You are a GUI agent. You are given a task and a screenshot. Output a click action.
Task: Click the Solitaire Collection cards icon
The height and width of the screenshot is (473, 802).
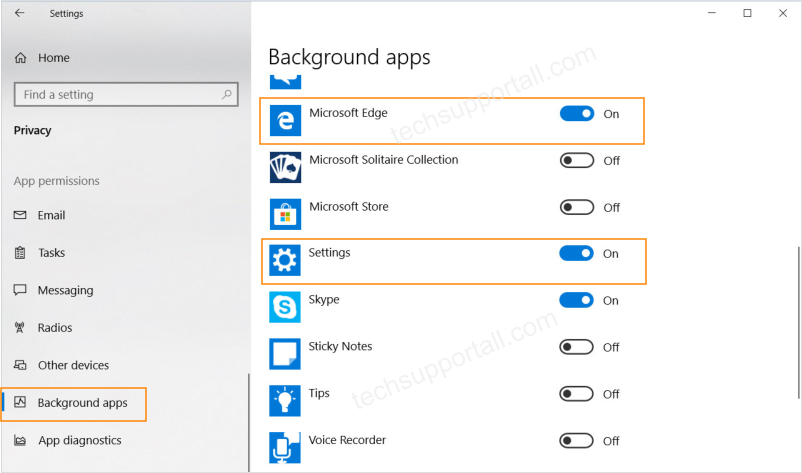(x=285, y=167)
